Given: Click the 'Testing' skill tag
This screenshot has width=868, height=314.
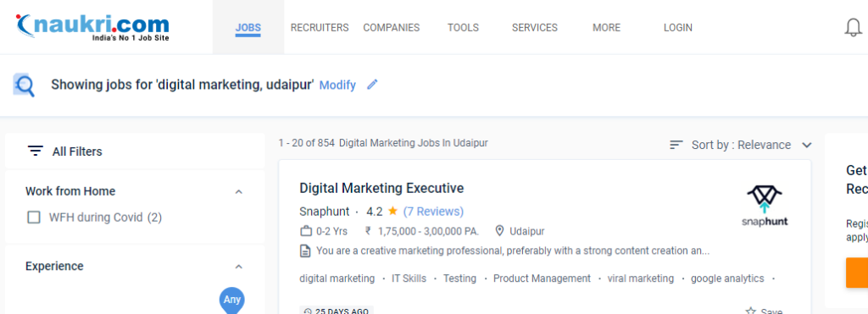Looking at the screenshot, I should click(459, 278).
